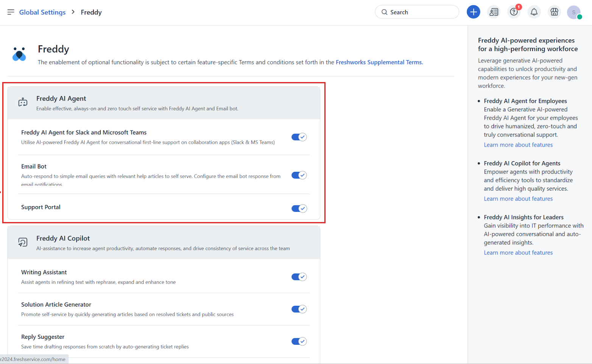Click the Writing Assistant label
This screenshot has width=592, height=364.
(x=44, y=272)
